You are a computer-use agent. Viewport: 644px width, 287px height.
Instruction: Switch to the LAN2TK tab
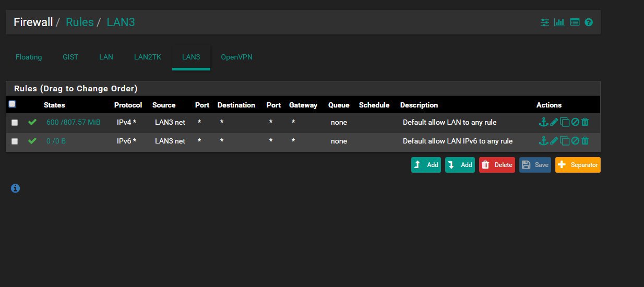(147, 57)
